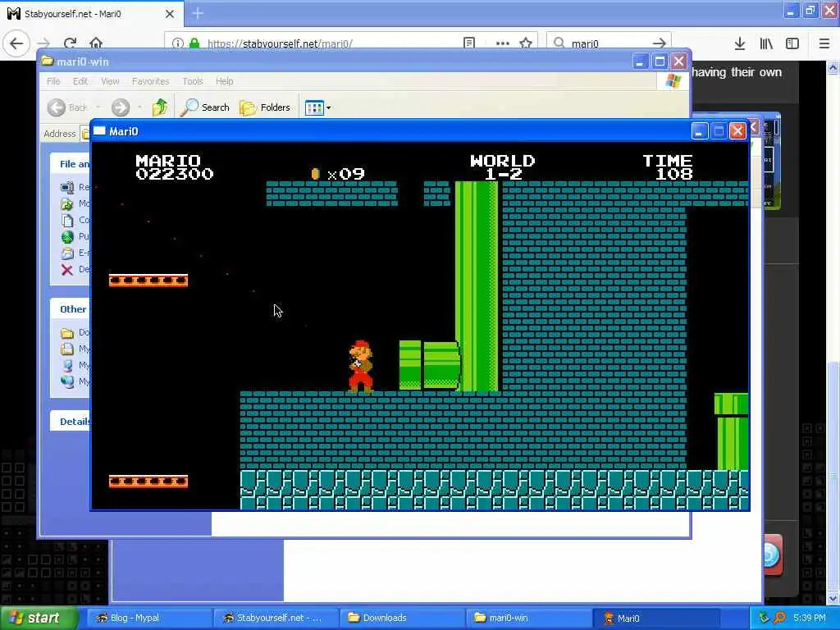This screenshot has width=840, height=630.
Task: Open Edit menu in mari0-win window
Action: coord(80,81)
